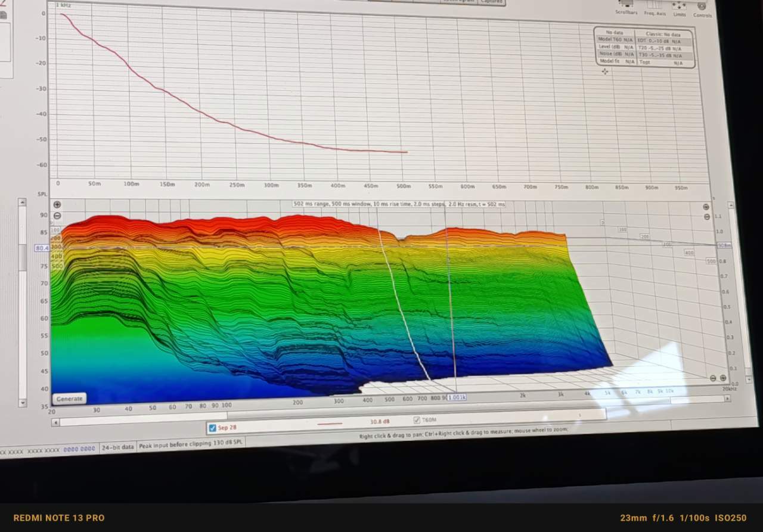Screen dimensions: 763x532
Task: Click the 'Level (dB) N/A' legend row
Action: [616, 46]
